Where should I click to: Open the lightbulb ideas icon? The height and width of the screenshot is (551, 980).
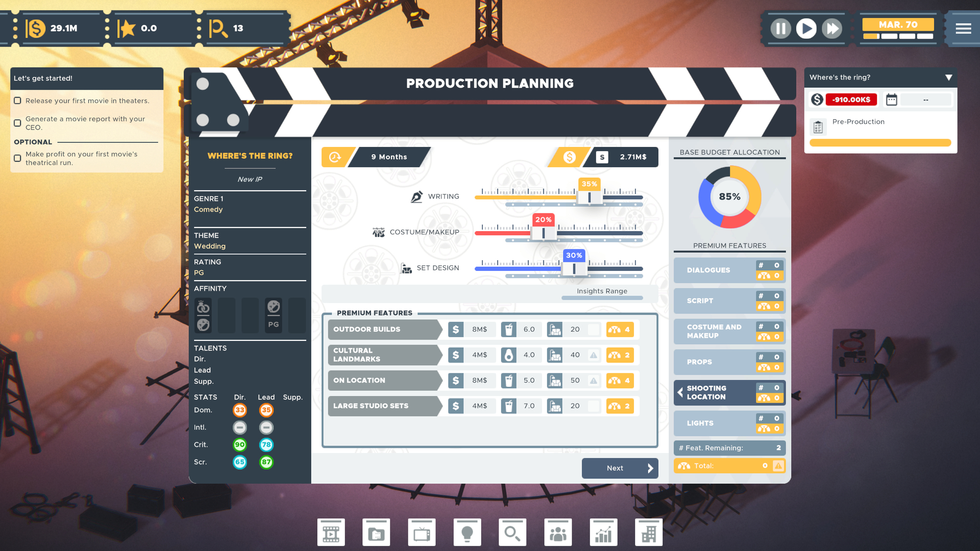(x=467, y=533)
